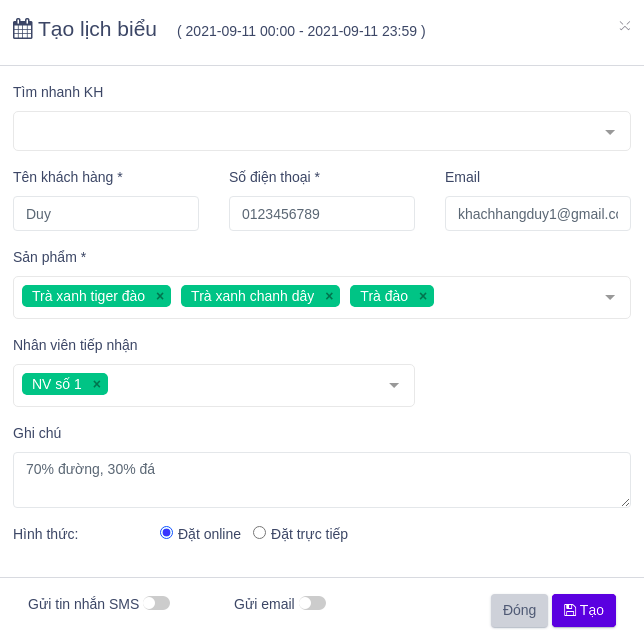Enable the Gửi tin nhắn SMS switch
This screenshot has width=644, height=630.
click(156, 603)
